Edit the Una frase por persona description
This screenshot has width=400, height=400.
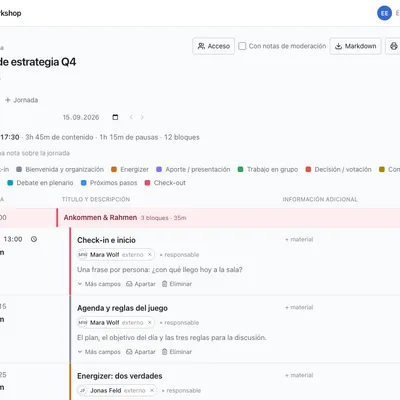[160, 269]
